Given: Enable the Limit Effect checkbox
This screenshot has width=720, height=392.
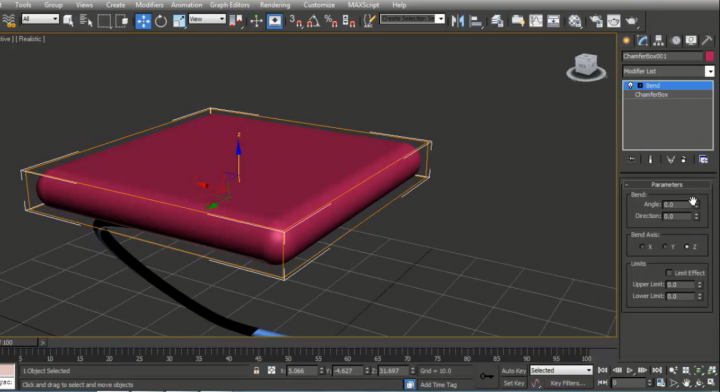Looking at the screenshot, I should (x=669, y=273).
